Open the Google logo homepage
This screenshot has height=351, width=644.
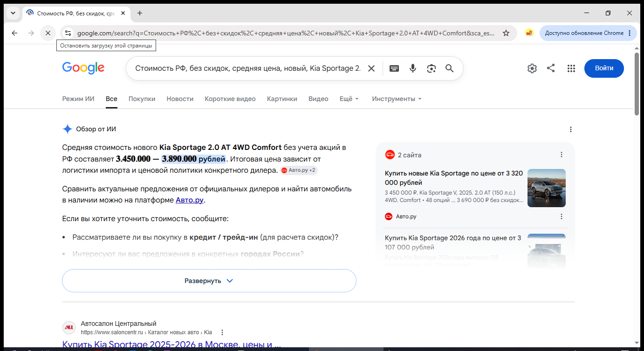(83, 68)
